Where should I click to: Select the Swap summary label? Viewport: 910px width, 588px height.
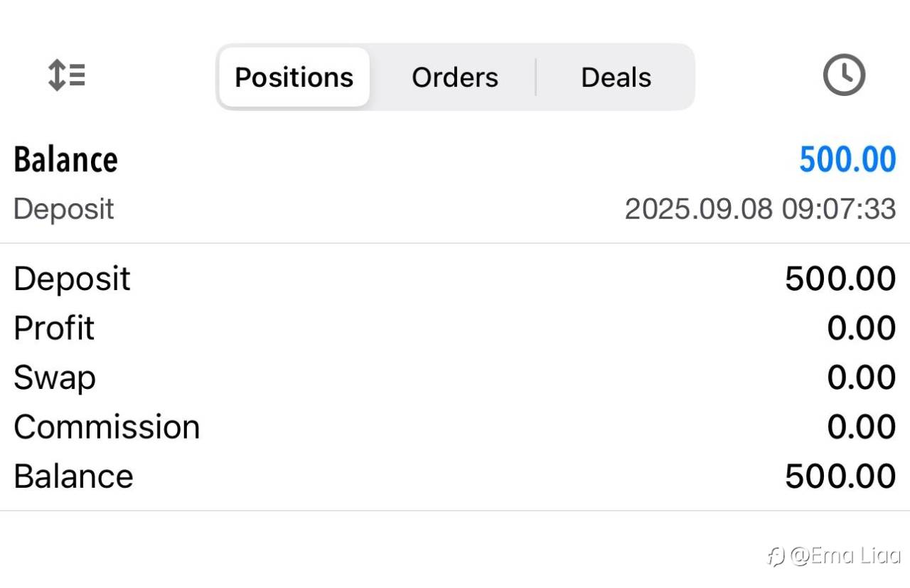[x=54, y=378]
